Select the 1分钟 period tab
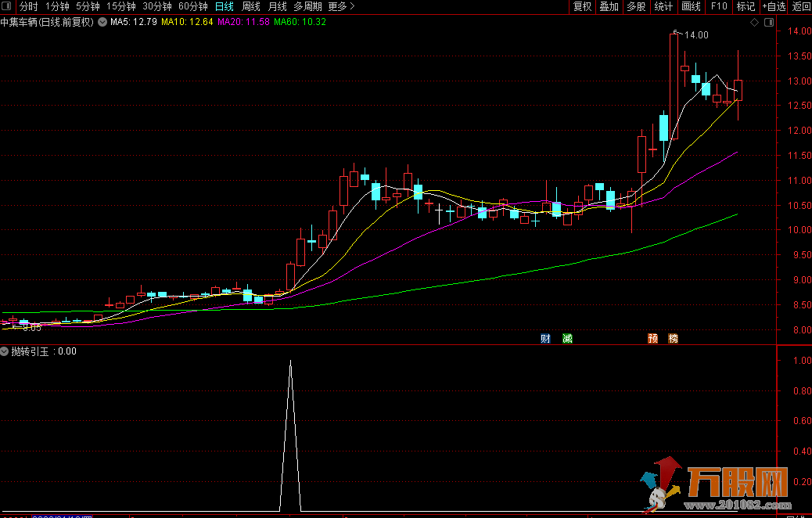This screenshot has height=518, width=812. click(57, 6)
